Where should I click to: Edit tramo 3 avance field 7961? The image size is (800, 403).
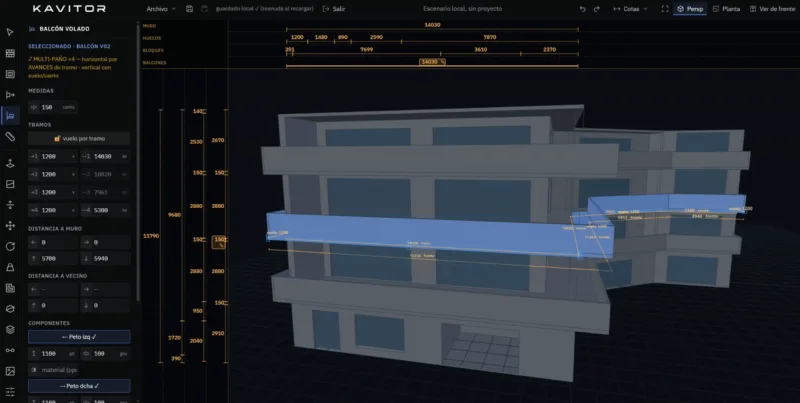(x=105, y=192)
